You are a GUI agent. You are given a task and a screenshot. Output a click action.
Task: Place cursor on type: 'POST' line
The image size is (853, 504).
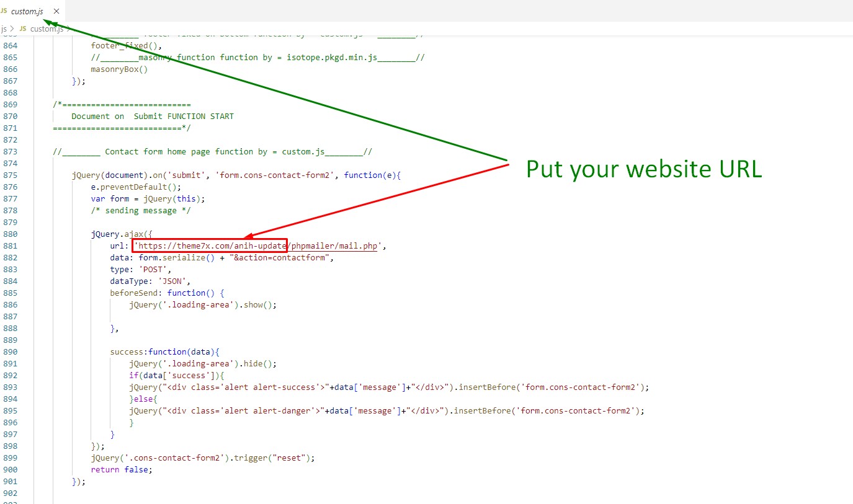pos(140,270)
